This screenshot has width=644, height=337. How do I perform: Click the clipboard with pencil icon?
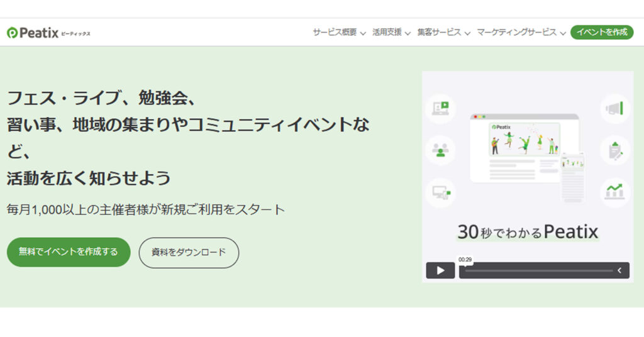614,151
